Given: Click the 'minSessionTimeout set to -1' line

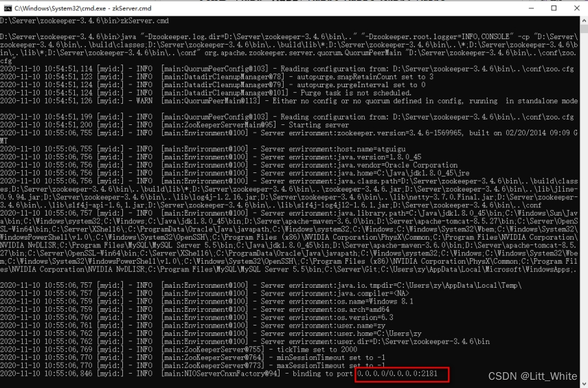Looking at the screenshot, I should pyautogui.click(x=193, y=358).
